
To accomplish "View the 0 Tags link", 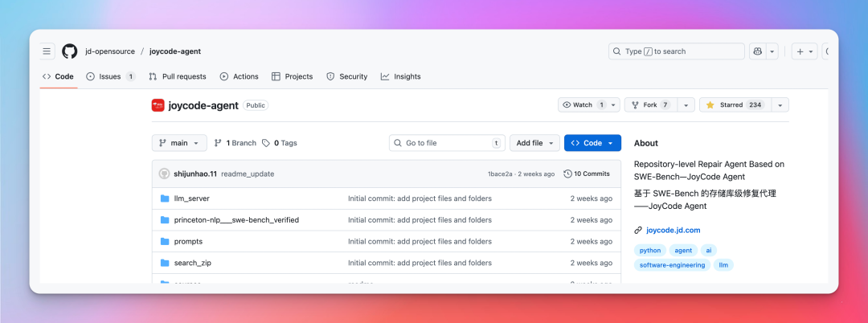I will point(280,143).
